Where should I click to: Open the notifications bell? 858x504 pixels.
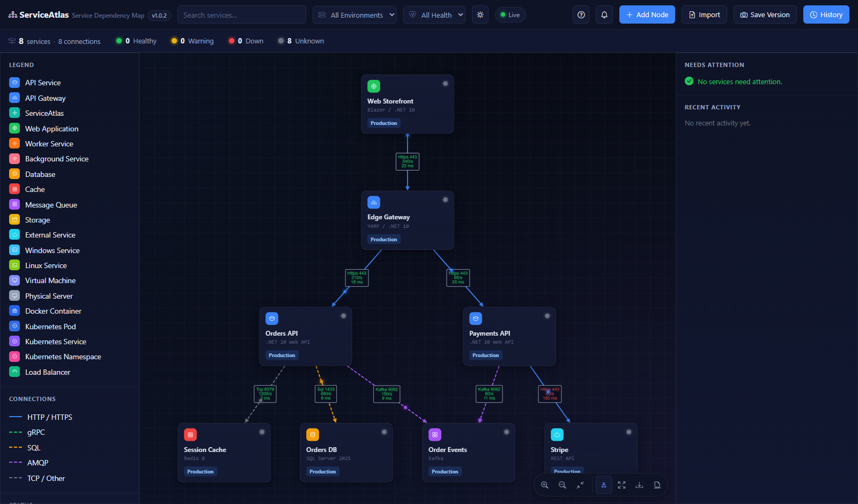pos(604,15)
